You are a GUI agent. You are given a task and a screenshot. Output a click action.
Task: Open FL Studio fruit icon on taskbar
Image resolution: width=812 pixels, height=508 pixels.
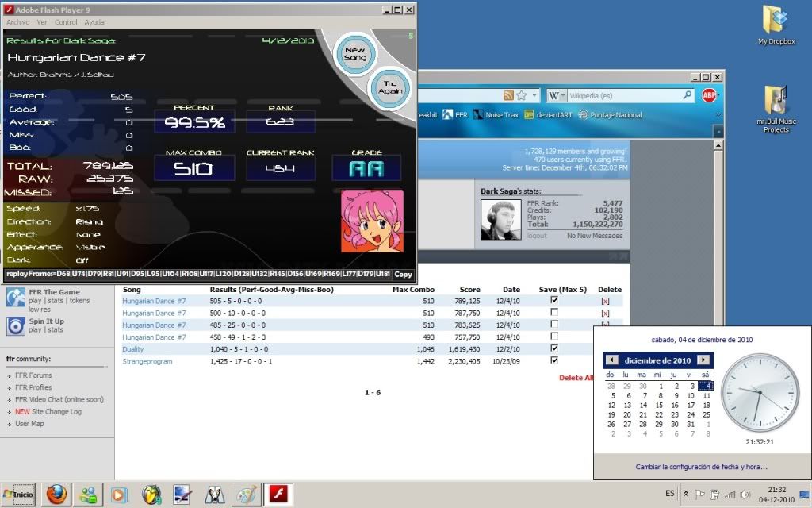click(151, 495)
